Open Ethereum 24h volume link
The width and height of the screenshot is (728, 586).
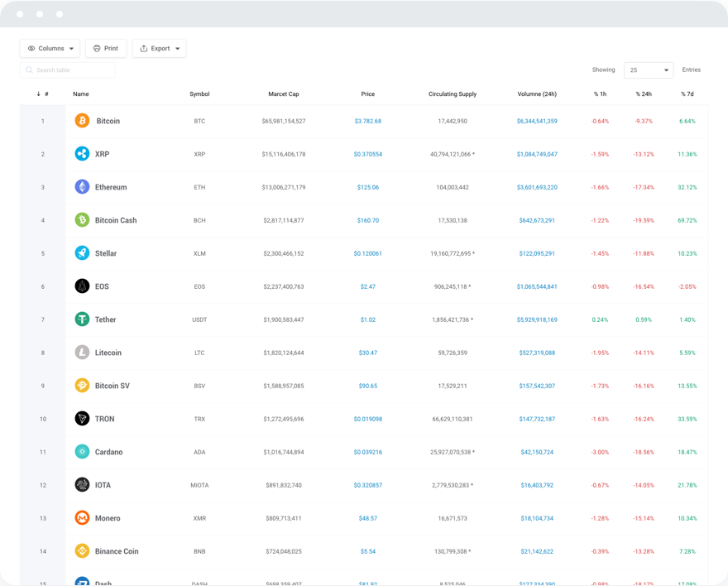point(537,188)
